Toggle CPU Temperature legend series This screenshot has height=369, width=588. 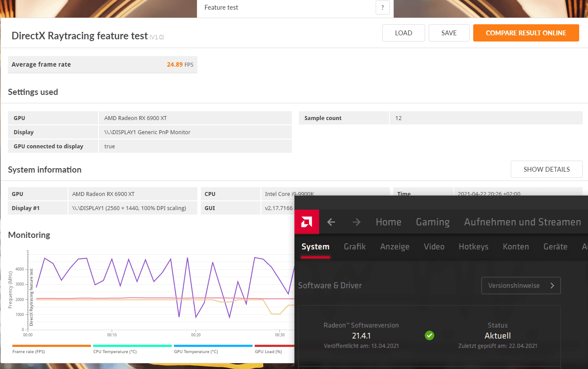point(132,349)
